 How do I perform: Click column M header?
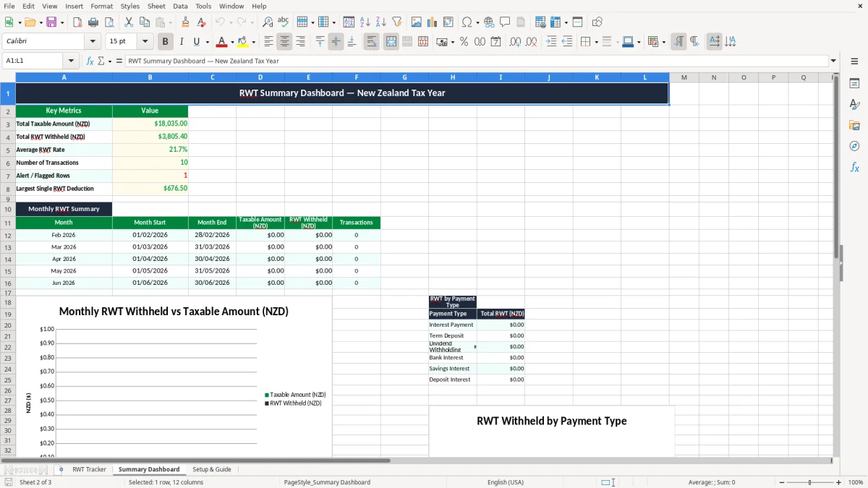[x=684, y=77]
